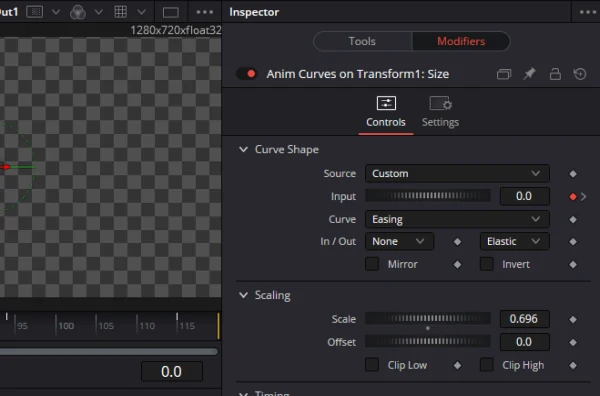Viewport: 600px width, 396px height.
Task: Click the Invert keyframe diamond
Action: 573,264
